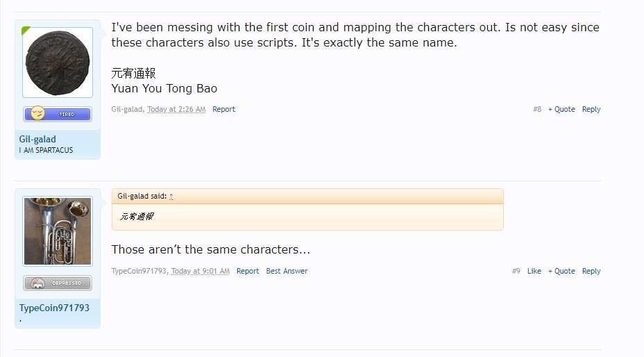
Task: Reply to Gil-galad's post
Action: [591, 109]
